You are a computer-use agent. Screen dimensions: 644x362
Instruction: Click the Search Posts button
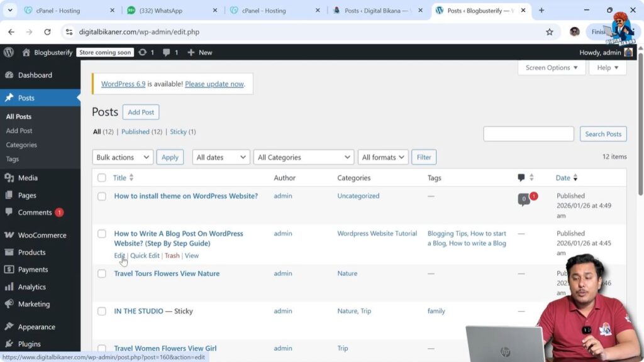pyautogui.click(x=602, y=133)
